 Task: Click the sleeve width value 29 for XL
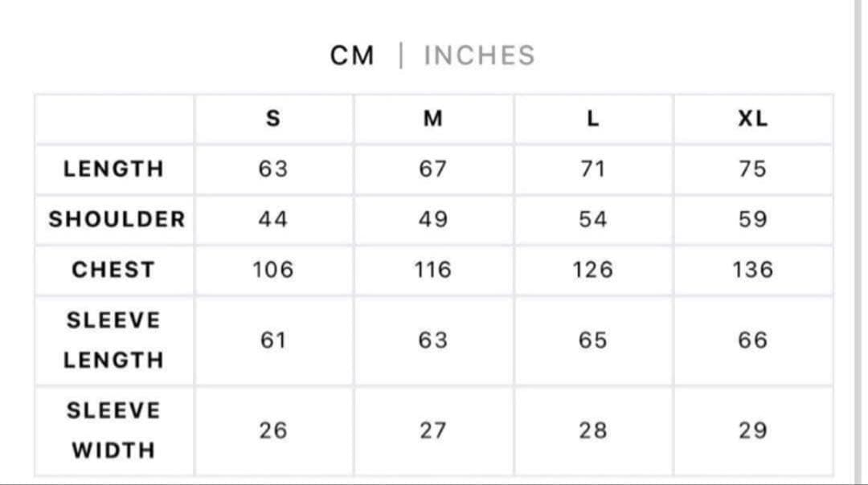[x=752, y=430]
